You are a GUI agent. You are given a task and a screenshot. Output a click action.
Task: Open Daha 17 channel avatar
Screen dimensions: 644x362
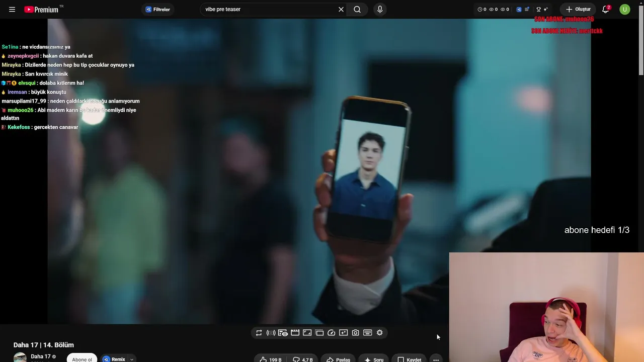point(20,358)
